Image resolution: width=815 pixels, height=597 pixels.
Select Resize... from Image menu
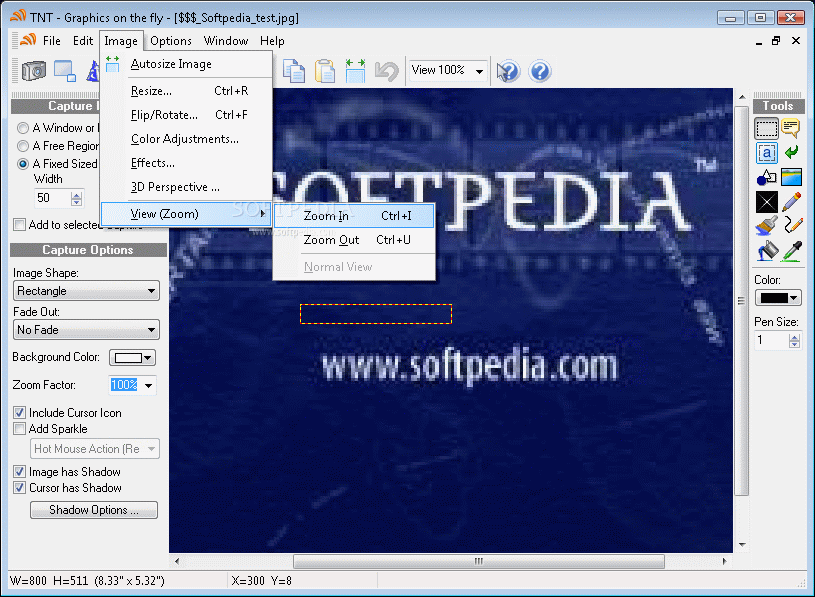pos(187,91)
